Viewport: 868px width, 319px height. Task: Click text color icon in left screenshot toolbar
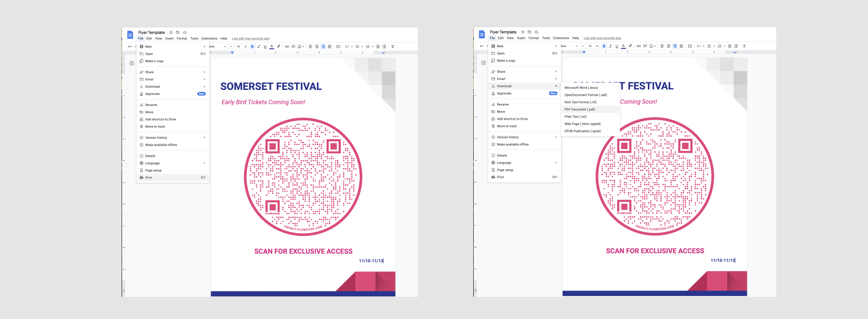tap(271, 47)
